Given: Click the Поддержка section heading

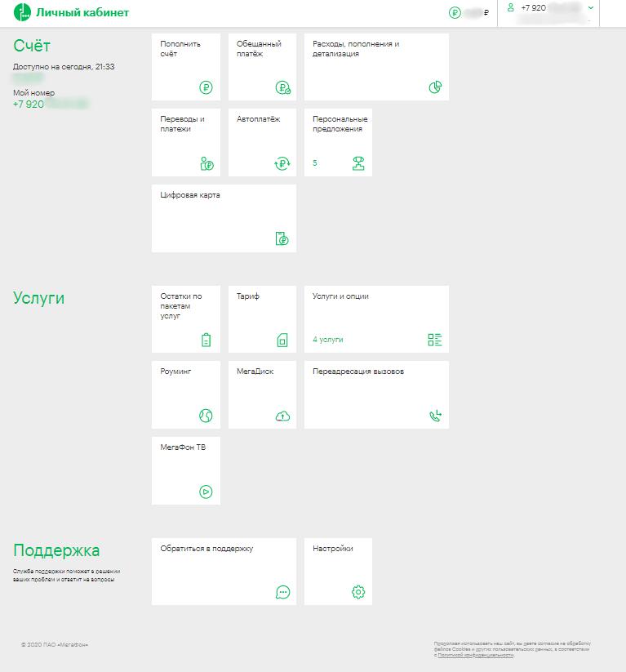Looking at the screenshot, I should coord(56,550).
